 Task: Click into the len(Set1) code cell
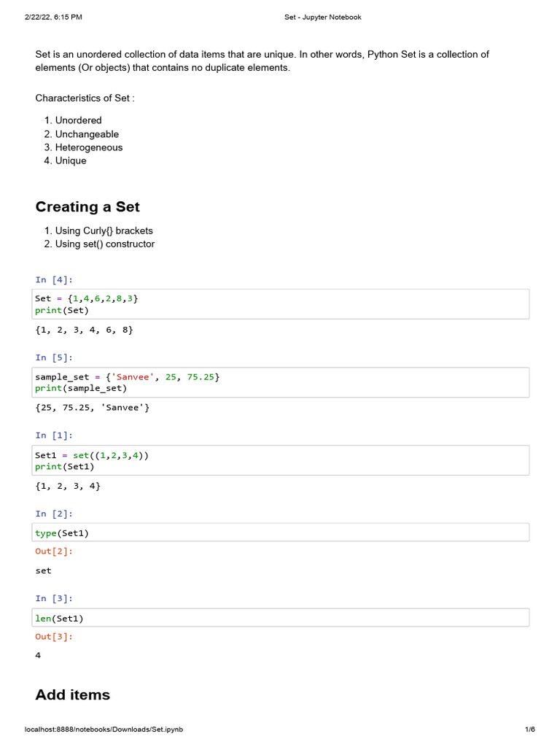tap(281, 618)
